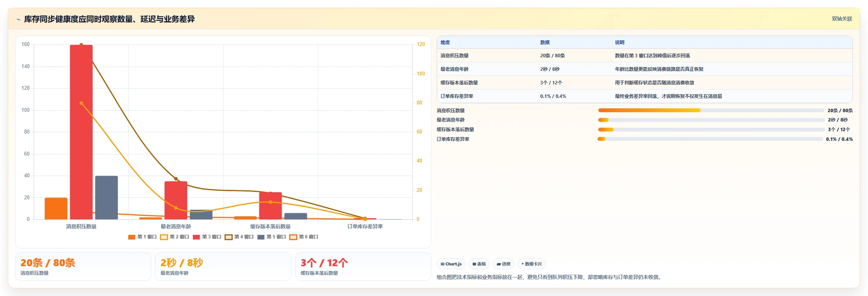Click the 表格 tag chip

pos(479,264)
